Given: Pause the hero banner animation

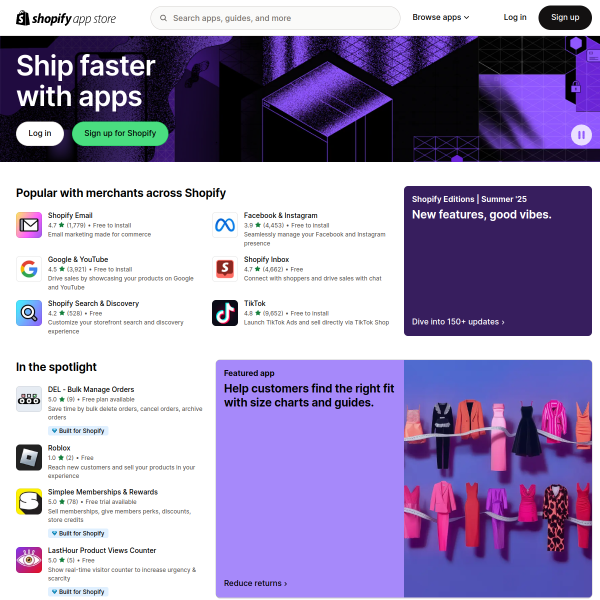Looking at the screenshot, I should pyautogui.click(x=581, y=135).
